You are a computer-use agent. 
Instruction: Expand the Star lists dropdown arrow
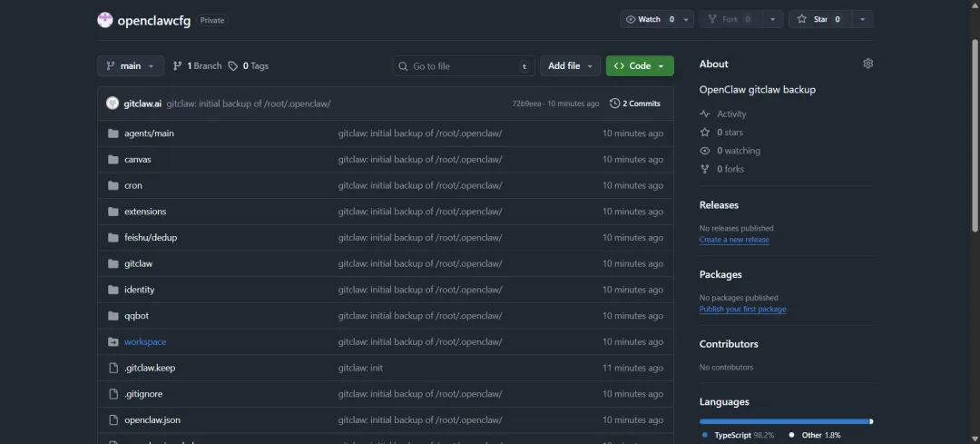coord(863,19)
